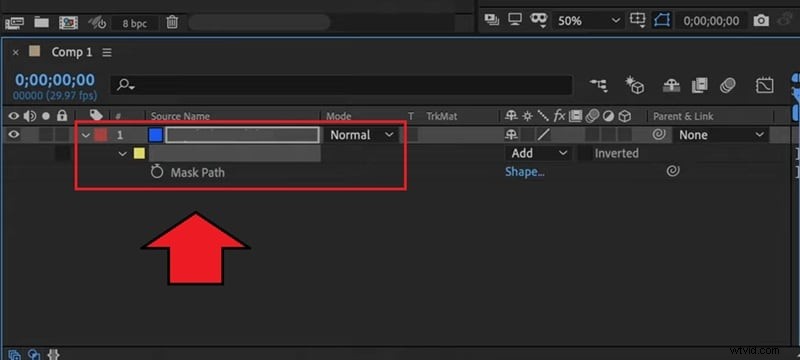The image size is (800, 360).
Task: Click the lock column header
Action: coord(62,116)
